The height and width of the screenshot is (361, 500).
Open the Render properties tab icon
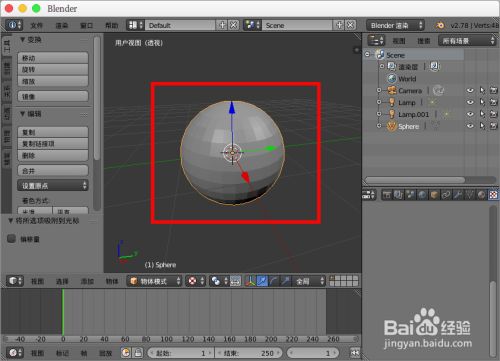[x=387, y=195]
